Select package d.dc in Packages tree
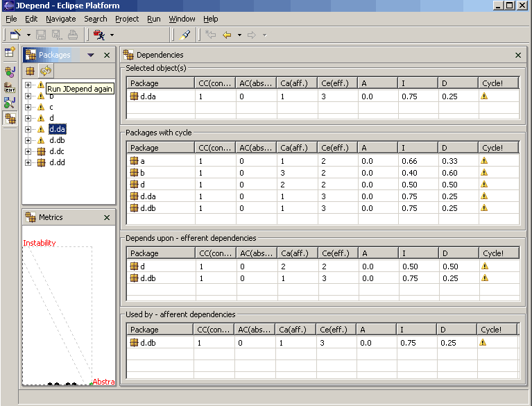This screenshot has width=532, height=406. [57, 151]
